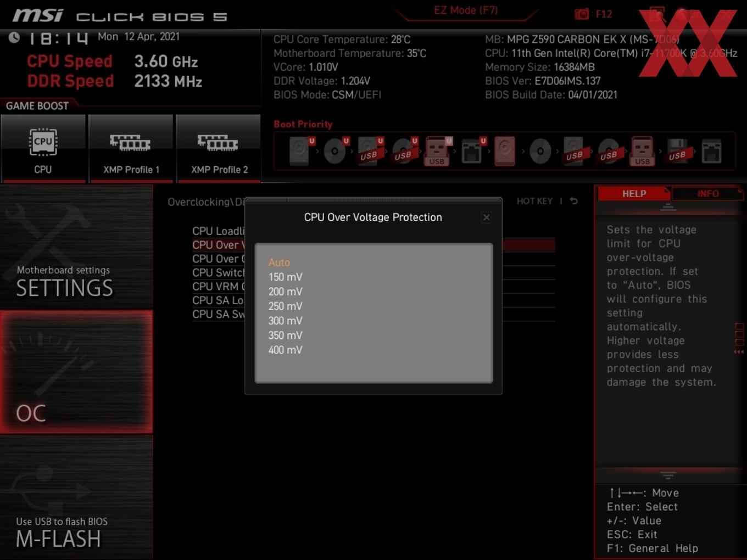Click the BIOS Ver E7D06IMS.137 entry
747x560 pixels.
(543, 81)
